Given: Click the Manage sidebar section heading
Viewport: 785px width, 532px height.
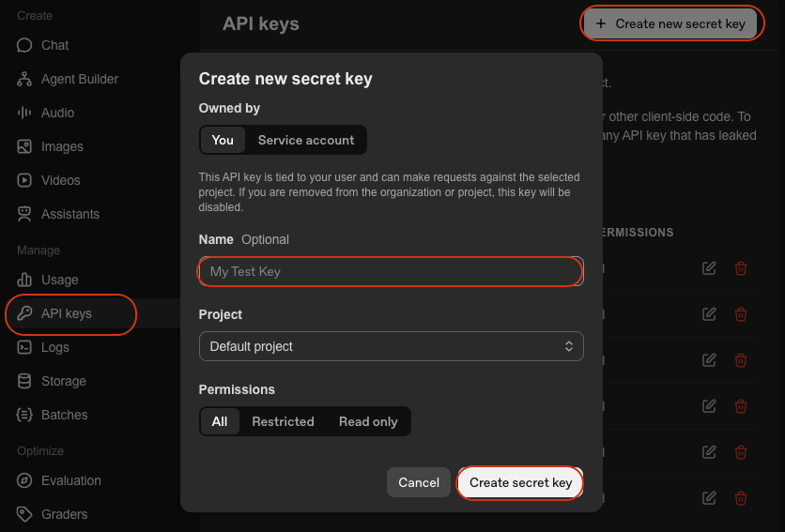Looking at the screenshot, I should click(x=38, y=251).
